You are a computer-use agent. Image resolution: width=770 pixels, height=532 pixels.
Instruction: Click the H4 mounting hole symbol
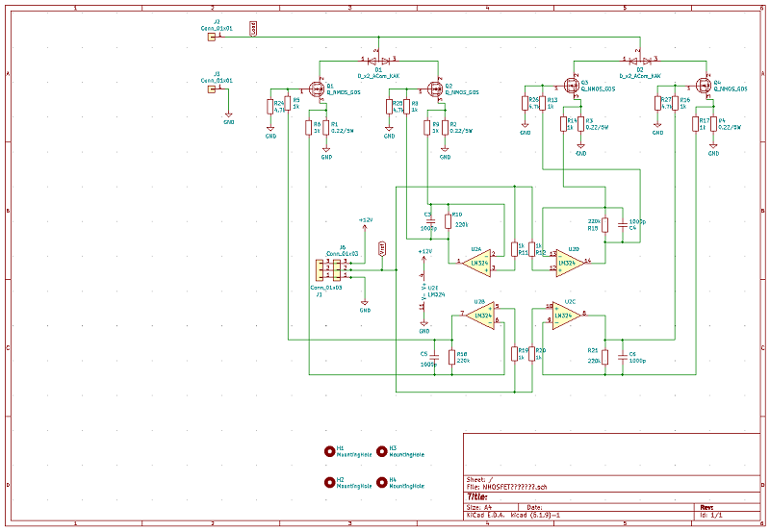381,480
